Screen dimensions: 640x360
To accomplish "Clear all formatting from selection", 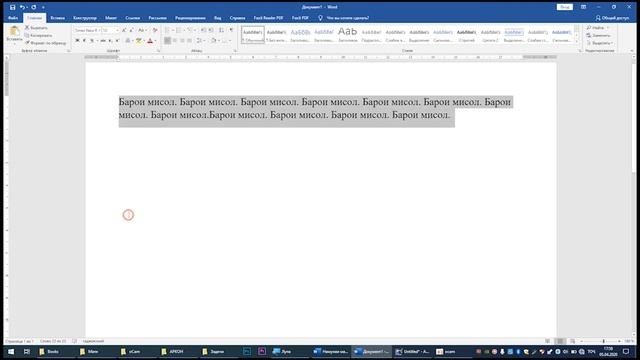I will click(x=155, y=30).
